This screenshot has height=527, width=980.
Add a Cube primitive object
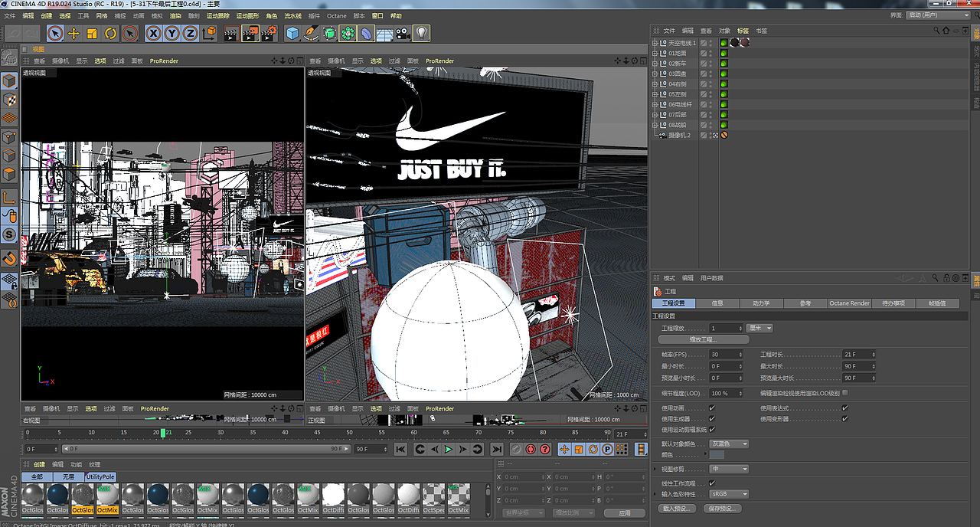292,33
